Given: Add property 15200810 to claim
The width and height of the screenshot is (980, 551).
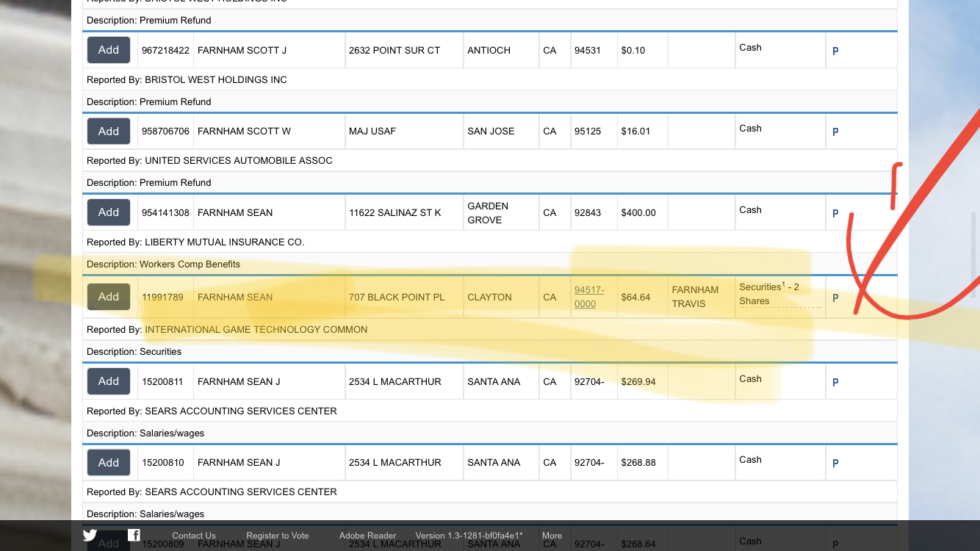Looking at the screenshot, I should [109, 462].
